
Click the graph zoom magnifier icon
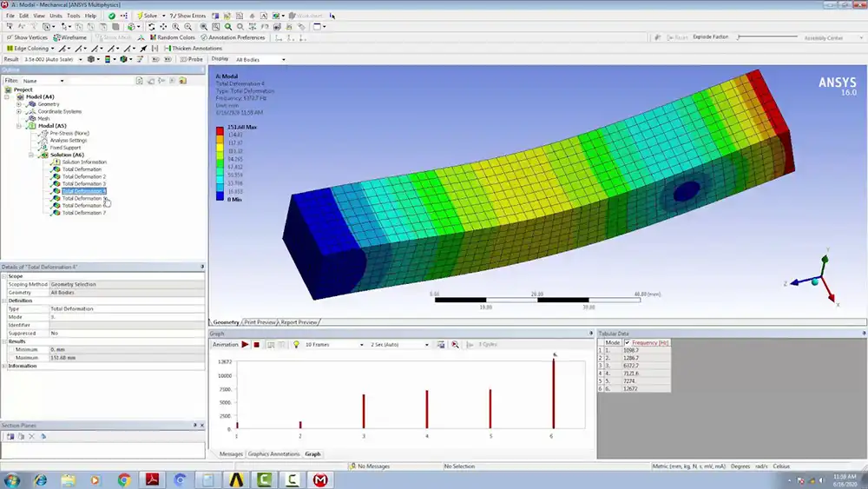[455, 345]
